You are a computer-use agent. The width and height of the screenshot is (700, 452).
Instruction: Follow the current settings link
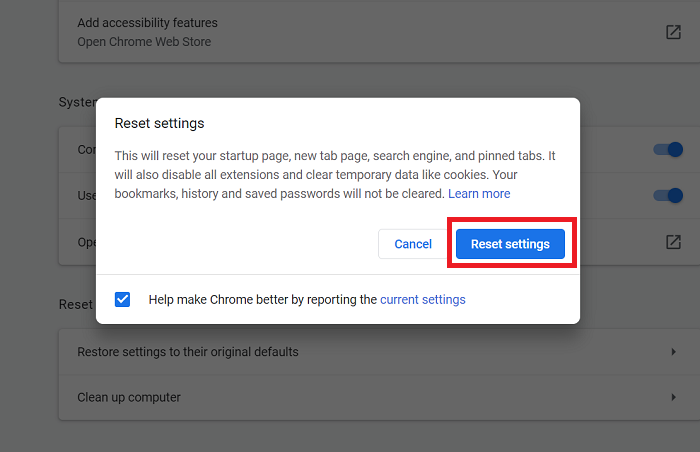pyautogui.click(x=423, y=299)
